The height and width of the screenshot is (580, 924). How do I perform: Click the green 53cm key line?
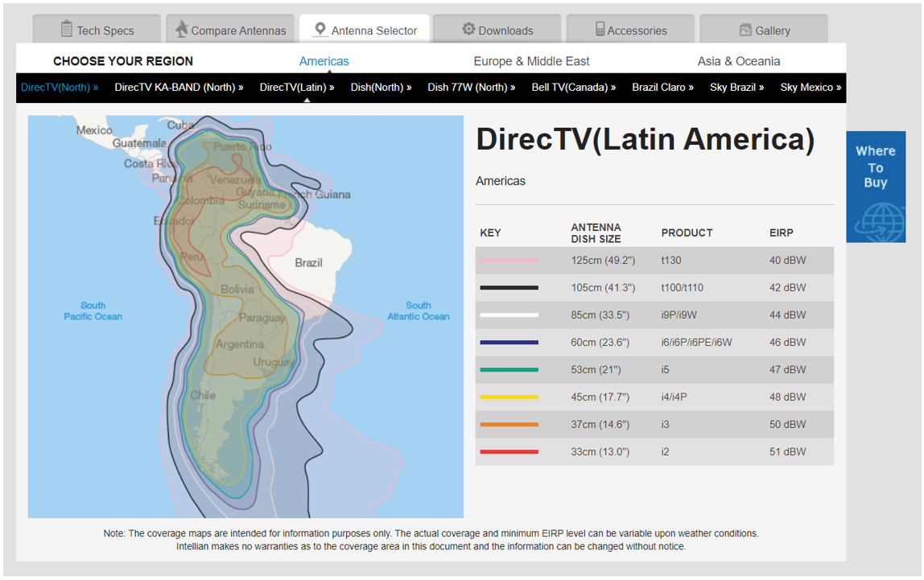tap(509, 370)
